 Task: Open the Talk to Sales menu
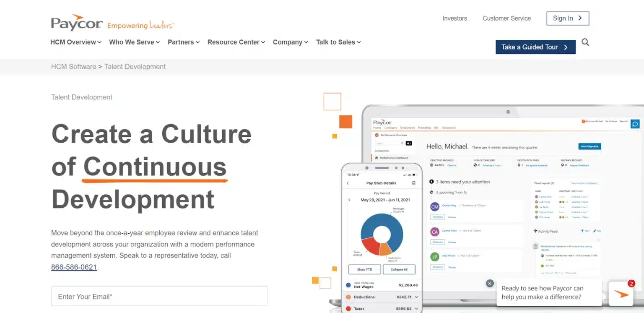coord(338,42)
